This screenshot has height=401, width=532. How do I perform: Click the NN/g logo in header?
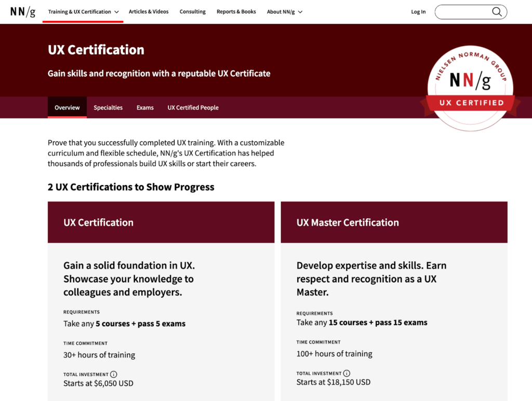click(x=23, y=11)
